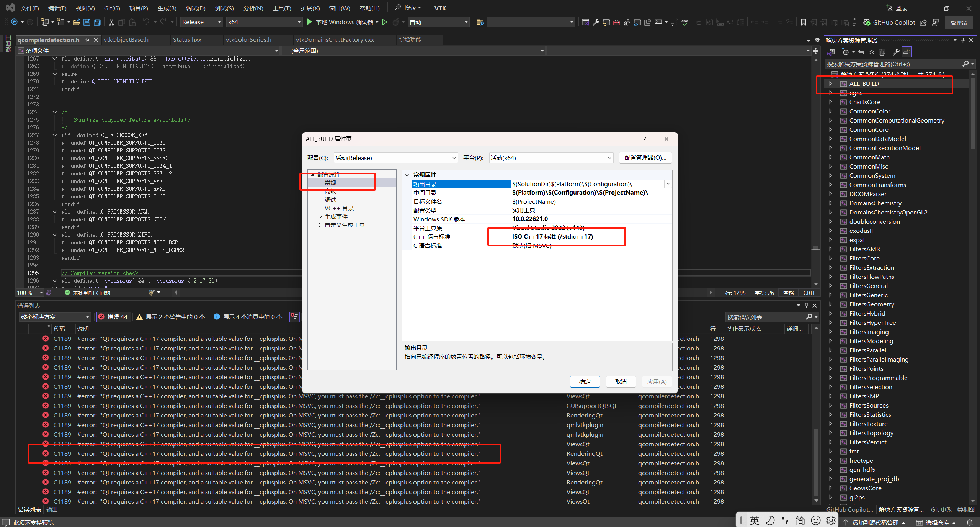Open the Release configuration dropdown

(x=201, y=22)
